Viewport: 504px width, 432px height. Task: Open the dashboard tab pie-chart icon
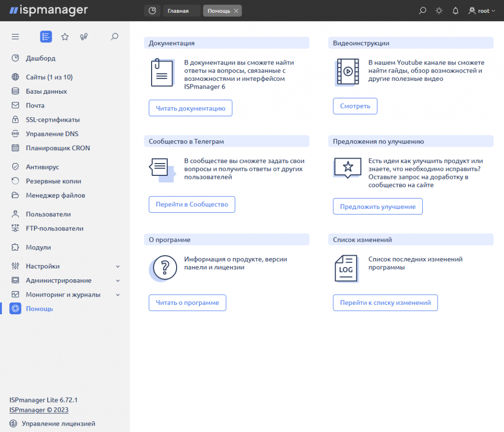tap(153, 11)
